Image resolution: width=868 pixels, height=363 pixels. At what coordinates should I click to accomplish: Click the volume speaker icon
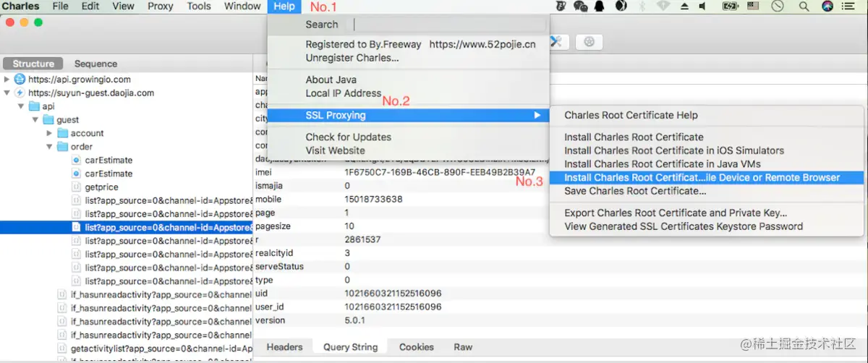click(702, 7)
